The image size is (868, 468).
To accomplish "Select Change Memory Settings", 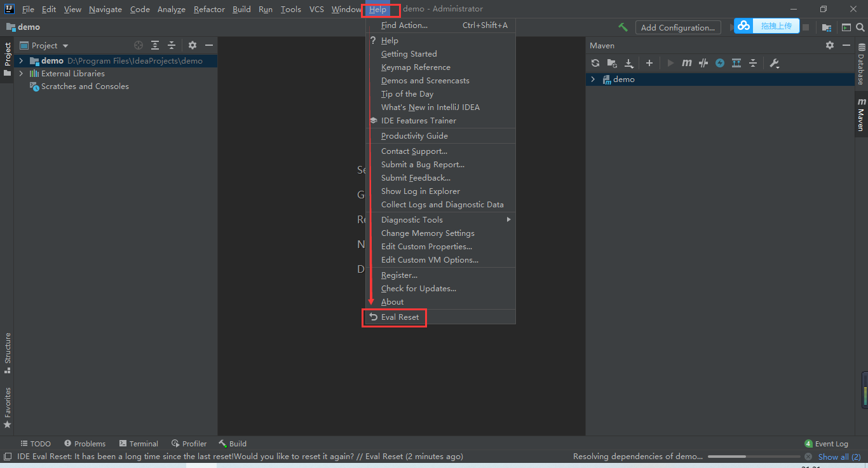I will [440, 233].
